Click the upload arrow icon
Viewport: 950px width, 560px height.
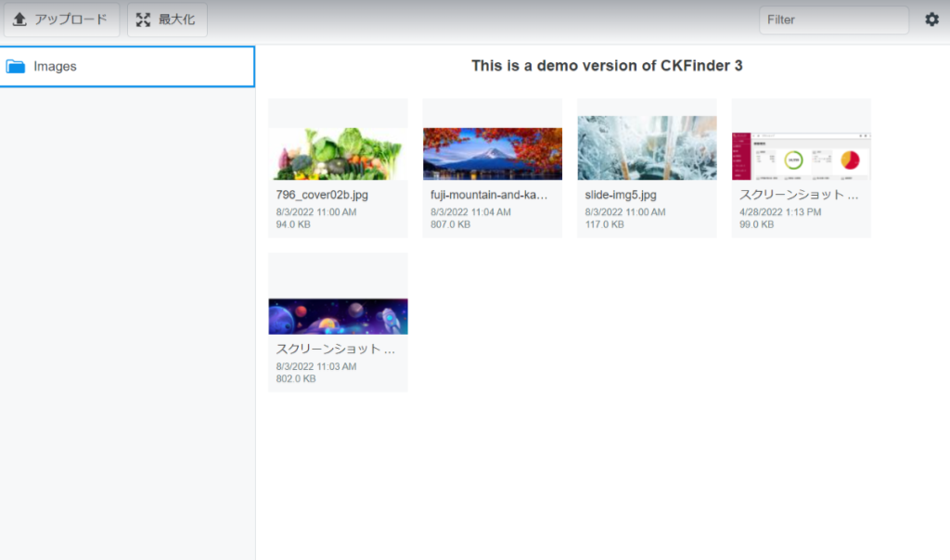click(x=19, y=19)
